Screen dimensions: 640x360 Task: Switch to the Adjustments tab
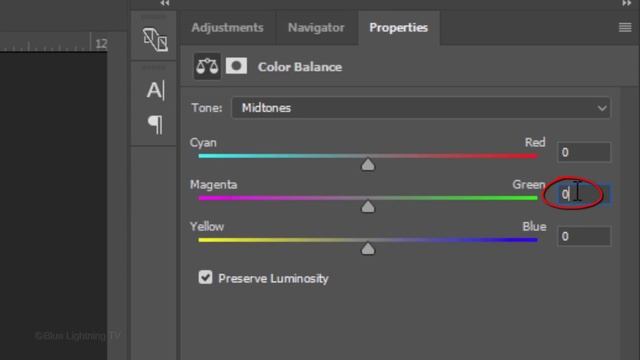pos(227,28)
